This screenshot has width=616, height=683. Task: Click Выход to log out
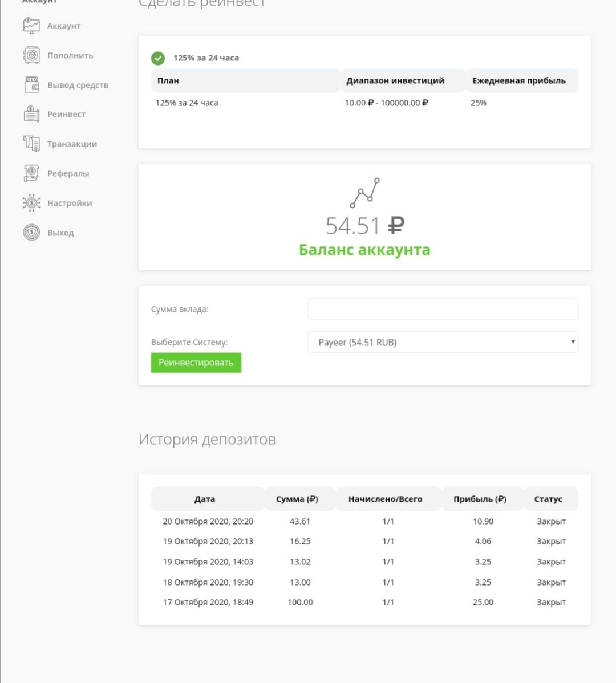click(60, 233)
